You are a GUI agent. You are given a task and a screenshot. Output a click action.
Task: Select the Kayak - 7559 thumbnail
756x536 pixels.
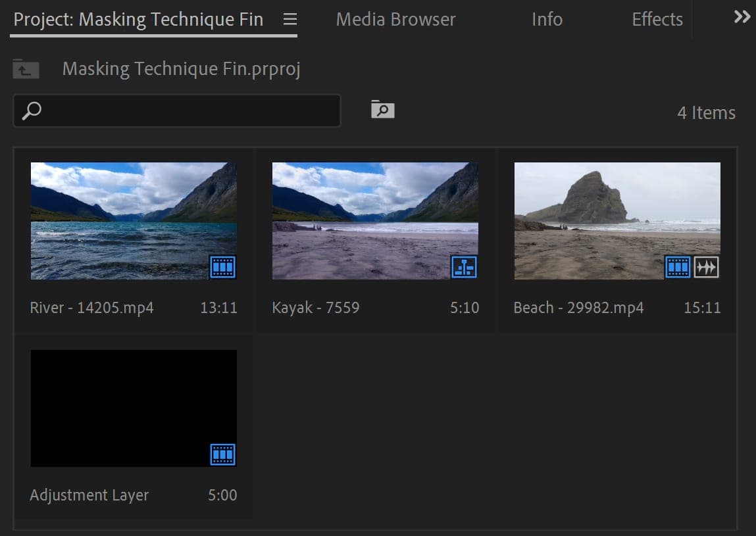tap(375, 221)
